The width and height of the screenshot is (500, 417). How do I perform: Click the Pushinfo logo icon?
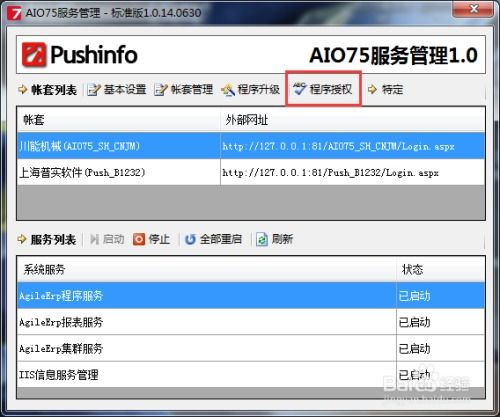(34, 54)
